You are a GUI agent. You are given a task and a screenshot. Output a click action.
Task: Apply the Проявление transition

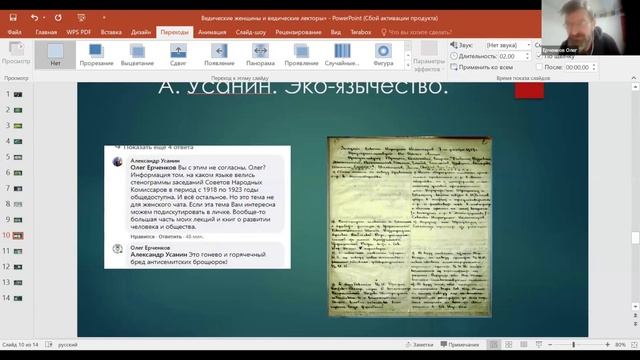[x=301, y=55]
